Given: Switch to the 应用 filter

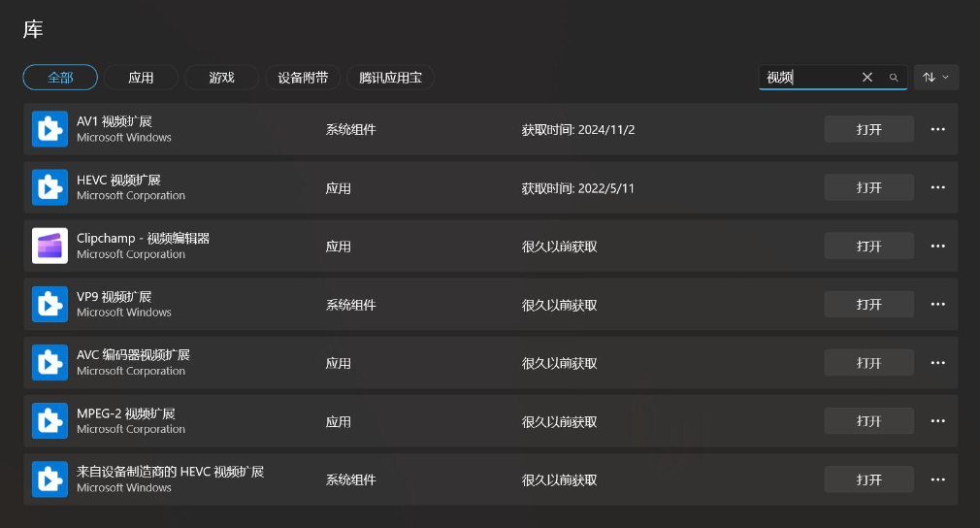Looking at the screenshot, I should (x=141, y=78).
